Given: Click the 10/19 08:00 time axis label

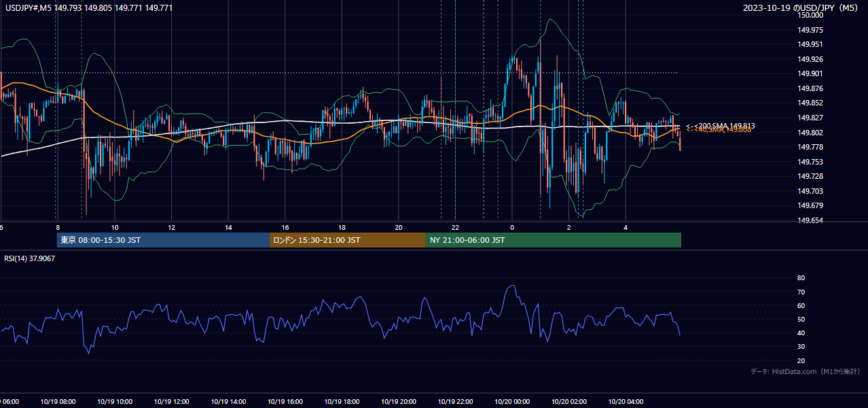Looking at the screenshot, I should pyautogui.click(x=58, y=402).
